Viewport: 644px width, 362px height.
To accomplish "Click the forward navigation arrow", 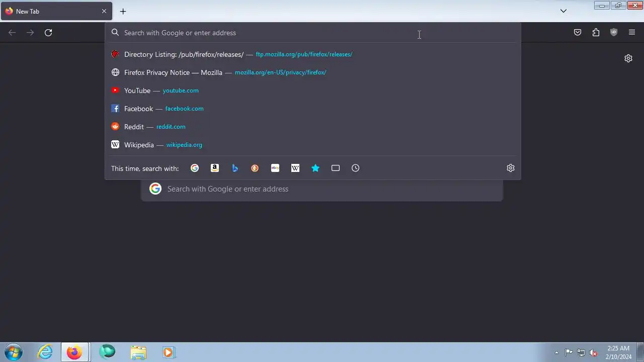I will (x=30, y=33).
